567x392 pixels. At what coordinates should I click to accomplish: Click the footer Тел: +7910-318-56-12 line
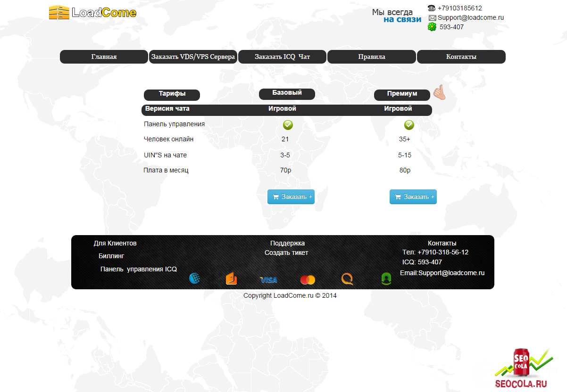point(435,252)
